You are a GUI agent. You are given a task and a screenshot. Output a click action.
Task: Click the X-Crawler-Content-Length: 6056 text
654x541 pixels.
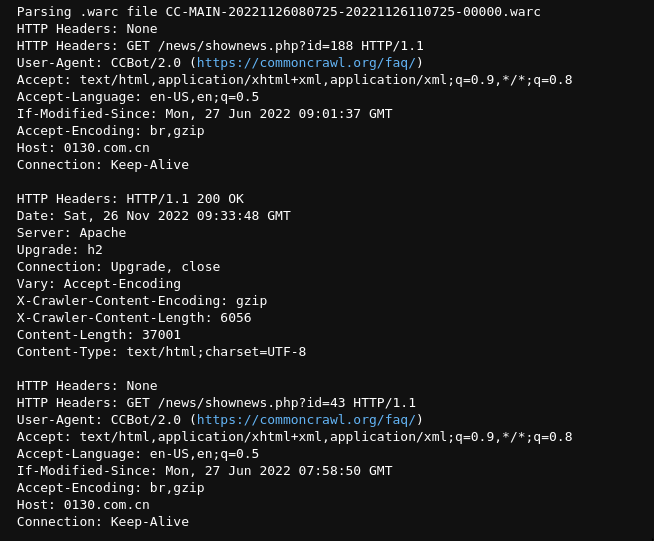134,318
